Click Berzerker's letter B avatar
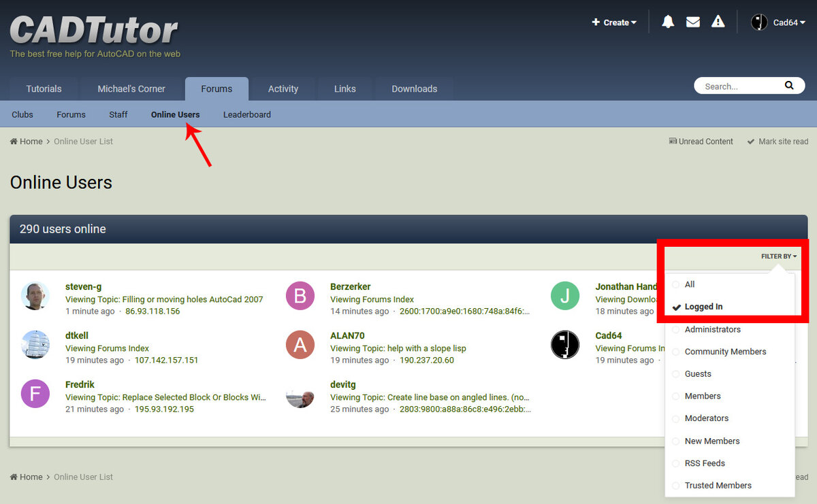Viewport: 817px width, 504px height. pos(300,296)
